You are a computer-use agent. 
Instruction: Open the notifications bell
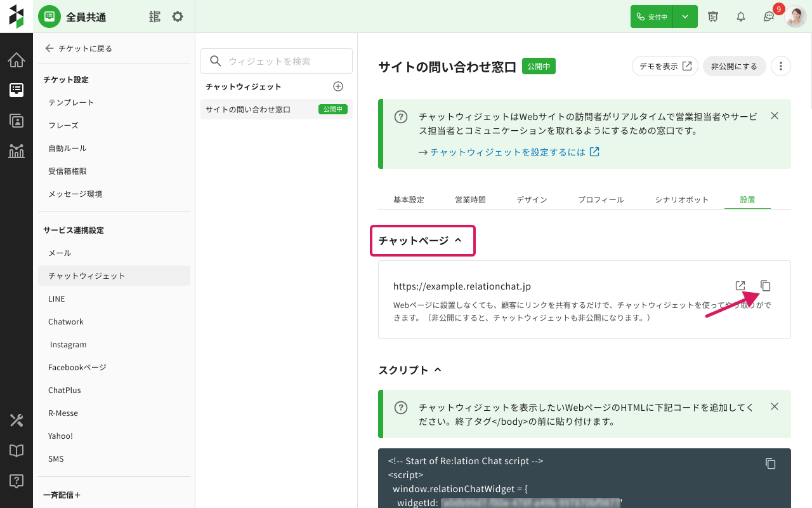pyautogui.click(x=740, y=17)
